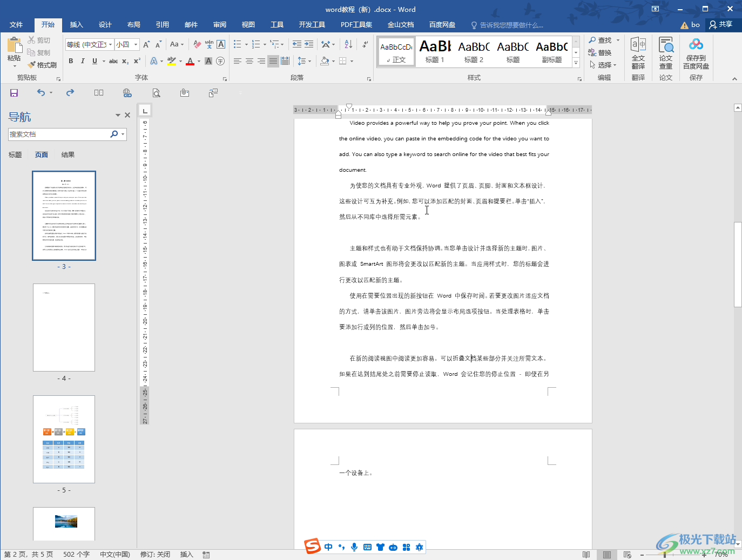Open print preview magnifier in quick access bar
The width and height of the screenshot is (742, 560).
[x=156, y=93]
